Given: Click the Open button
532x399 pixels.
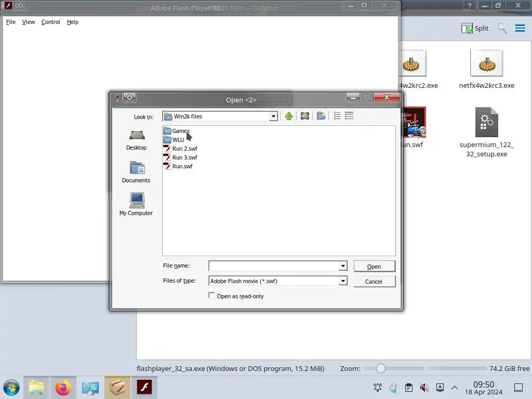Looking at the screenshot, I should click(x=374, y=267).
